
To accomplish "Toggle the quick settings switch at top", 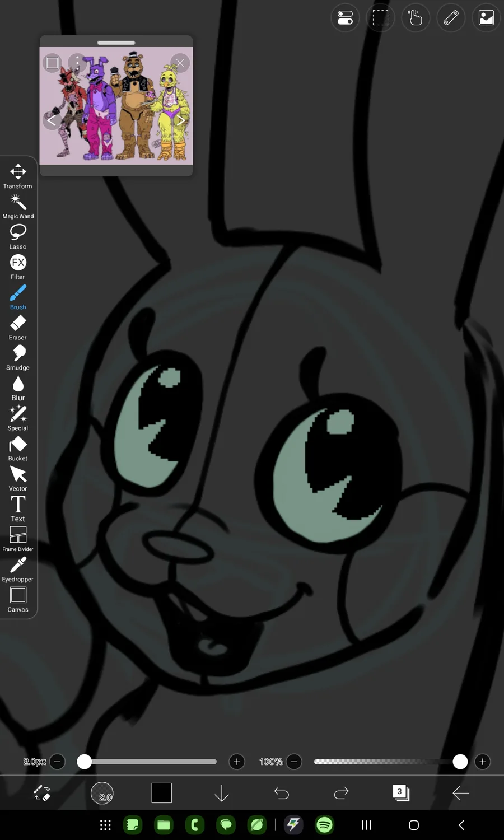I will [345, 18].
